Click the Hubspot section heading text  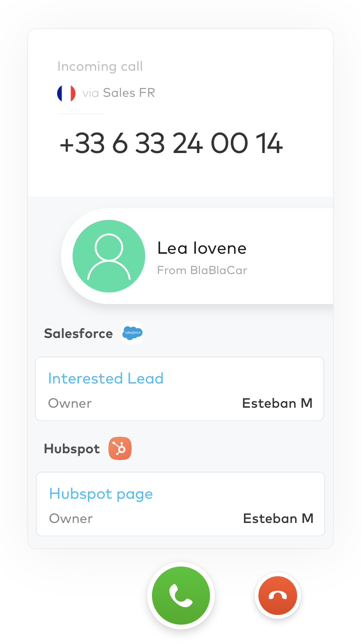72,449
